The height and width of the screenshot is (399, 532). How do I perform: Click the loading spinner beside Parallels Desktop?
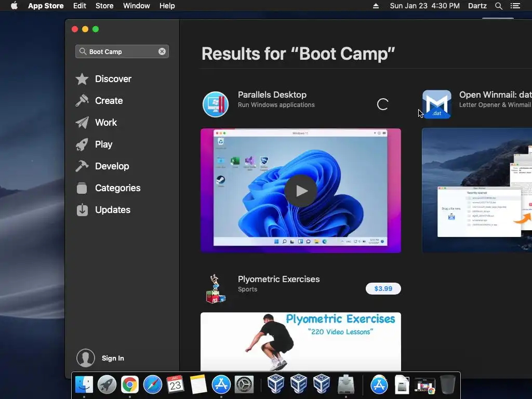pyautogui.click(x=383, y=104)
